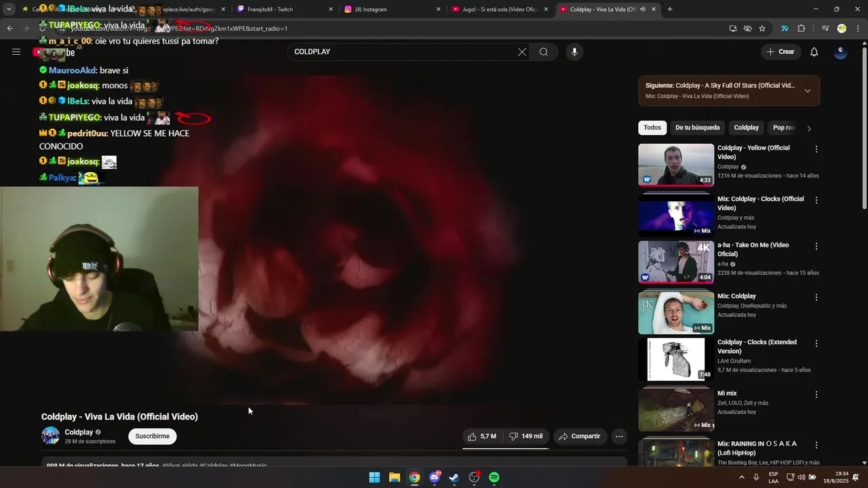Bookmark page with the star icon
Image resolution: width=868 pixels, height=488 pixels.
coord(762,28)
